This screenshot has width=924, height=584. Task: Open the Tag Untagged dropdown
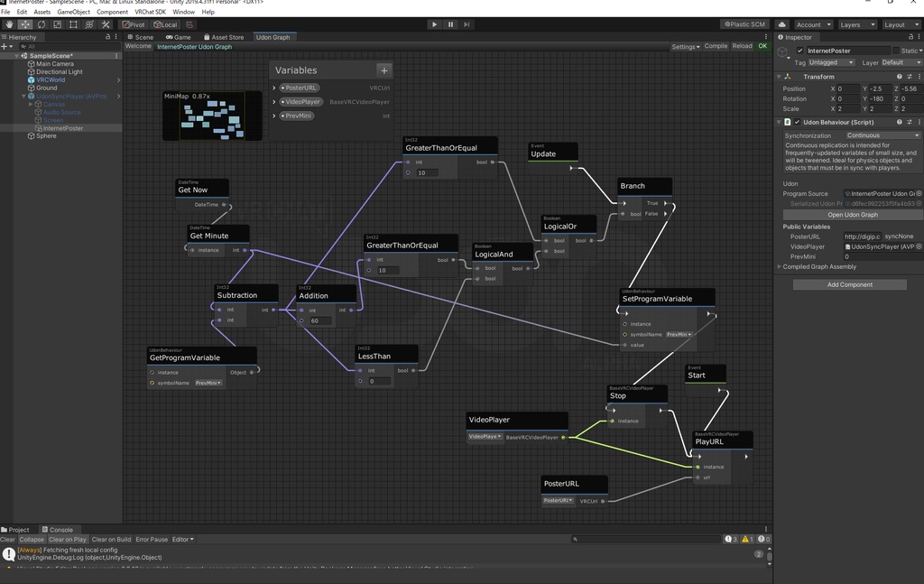(x=832, y=62)
